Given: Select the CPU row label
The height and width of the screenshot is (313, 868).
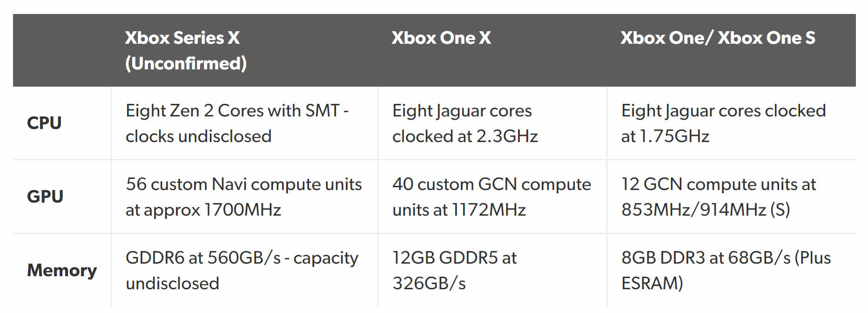Looking at the screenshot, I should (44, 123).
